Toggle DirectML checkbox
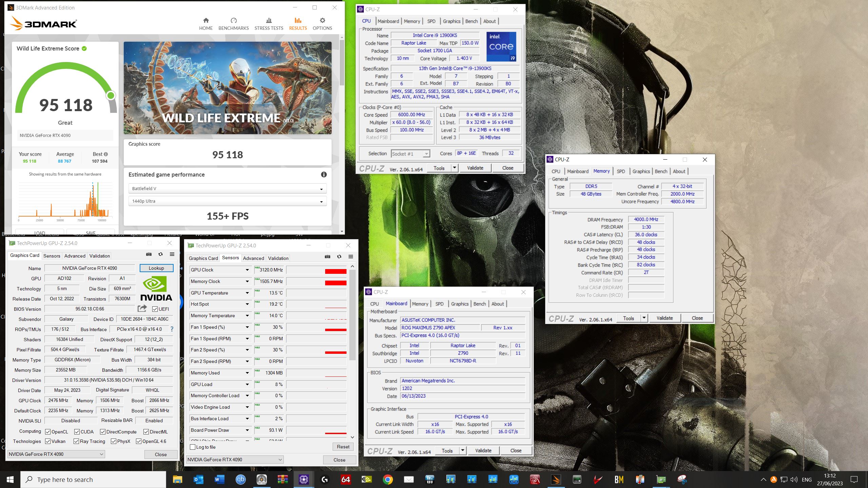This screenshot has width=868, height=488. (146, 432)
